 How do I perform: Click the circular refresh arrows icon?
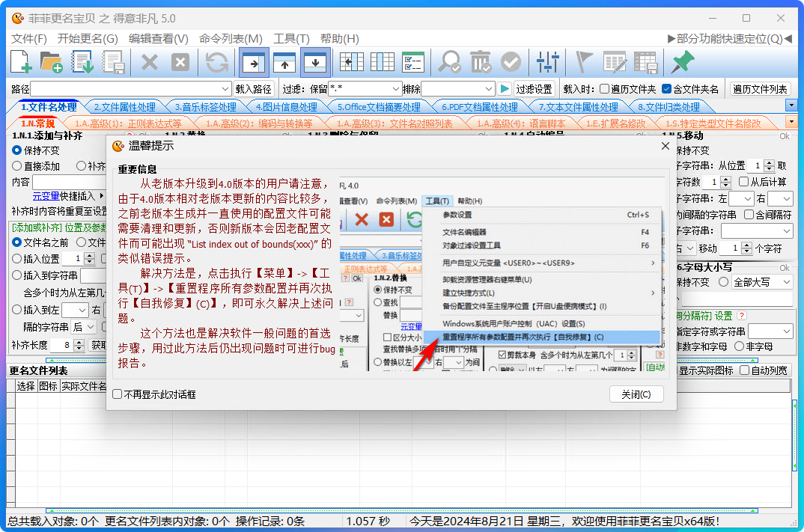(x=217, y=63)
